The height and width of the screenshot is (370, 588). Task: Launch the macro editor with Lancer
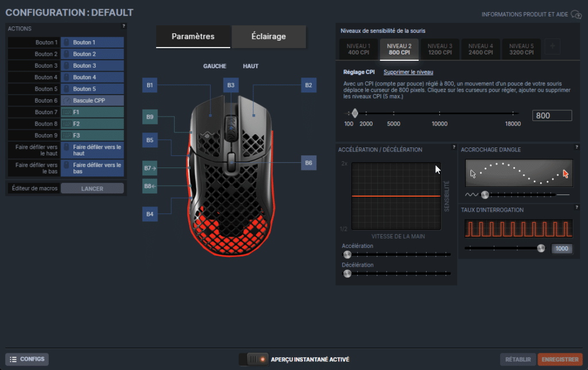coord(92,188)
